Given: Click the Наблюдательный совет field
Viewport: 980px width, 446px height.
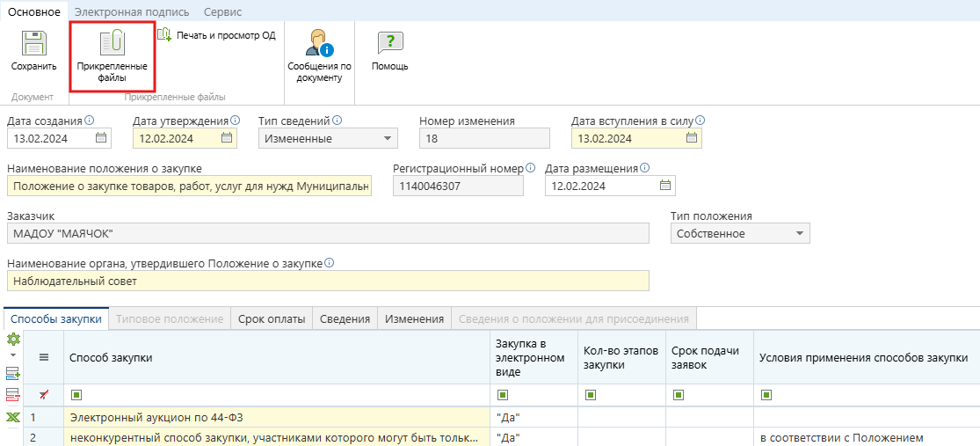Looking at the screenshot, I should [328, 281].
